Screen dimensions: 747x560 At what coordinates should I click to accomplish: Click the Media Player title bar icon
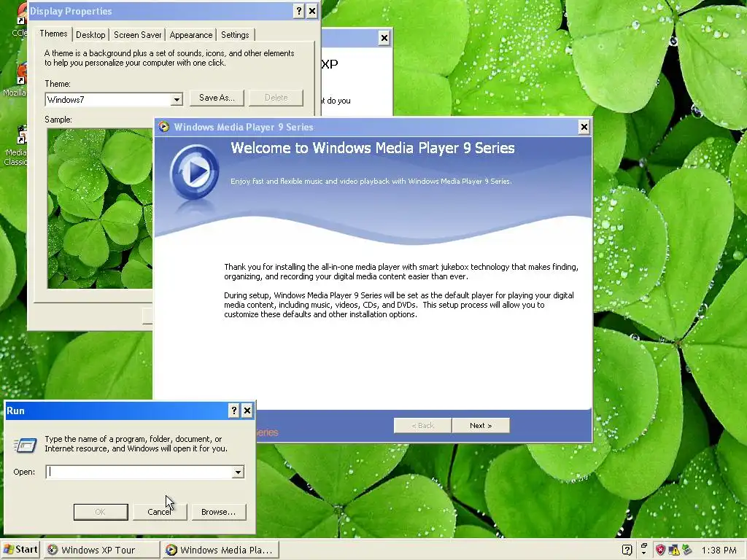pyautogui.click(x=164, y=127)
